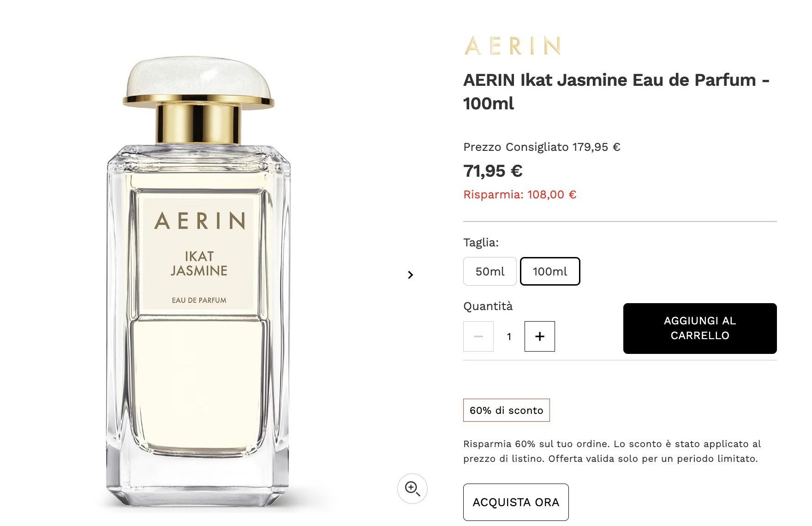Increase quantity with the plus icon
812x526 pixels.
[x=539, y=336]
